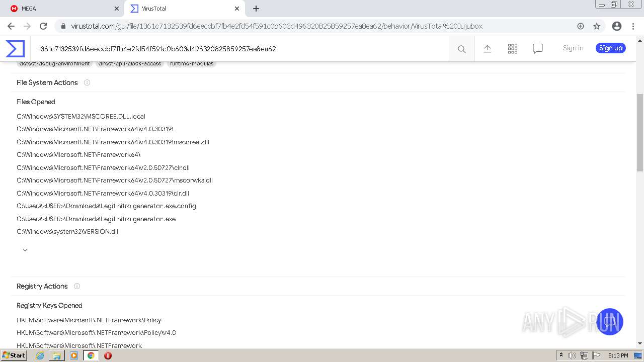Click the browser forward arrow
Screen dimensions: 644x362
tap(27, 26)
